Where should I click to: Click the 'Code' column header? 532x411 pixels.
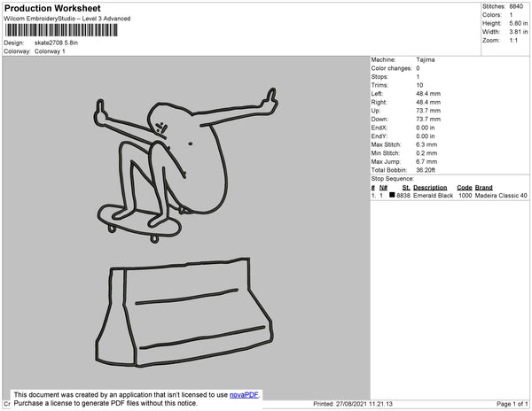(465, 188)
